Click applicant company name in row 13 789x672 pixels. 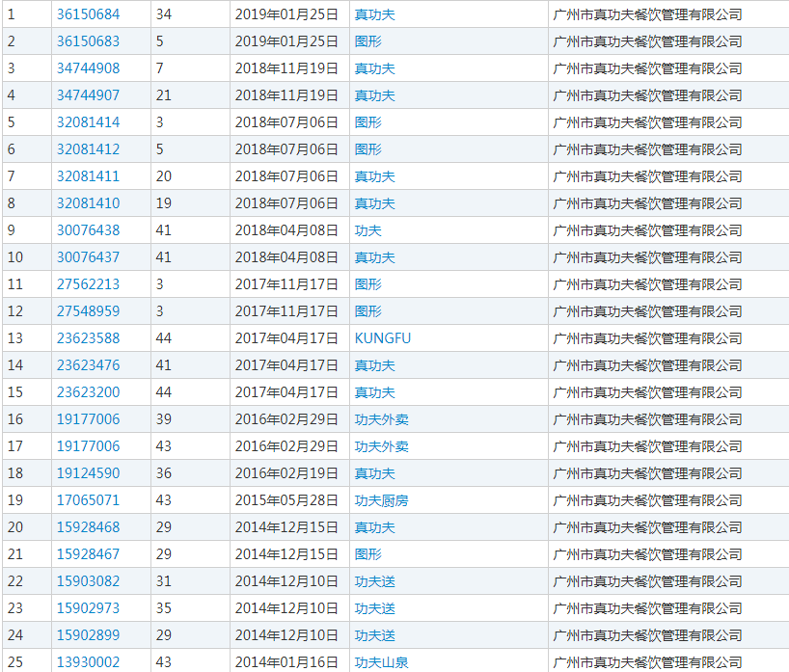pos(647,338)
